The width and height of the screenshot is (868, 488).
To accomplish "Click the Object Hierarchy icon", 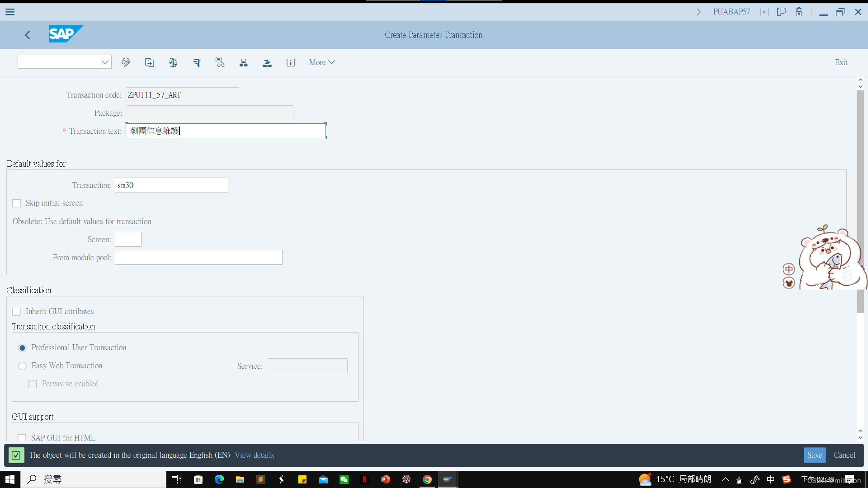I will 244,62.
